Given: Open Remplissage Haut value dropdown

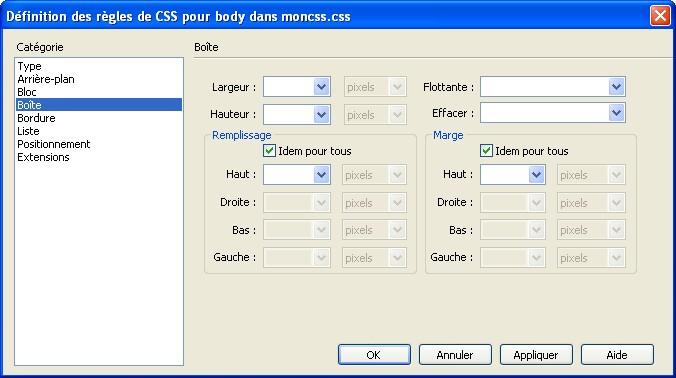Looking at the screenshot, I should point(322,175).
